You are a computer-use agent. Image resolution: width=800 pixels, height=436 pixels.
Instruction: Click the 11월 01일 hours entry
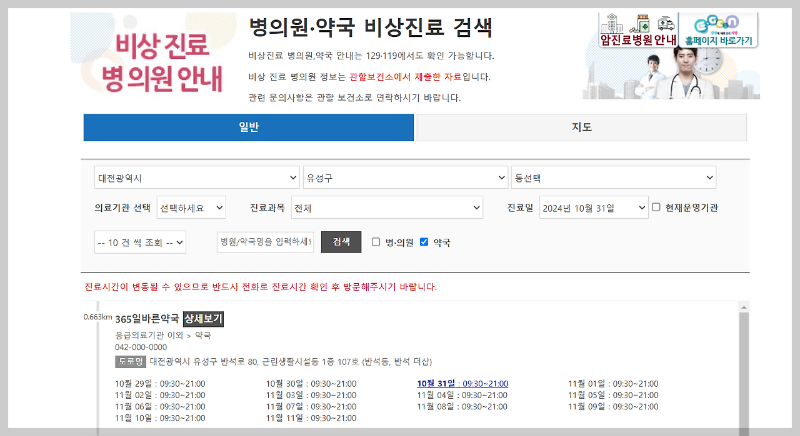coord(613,383)
